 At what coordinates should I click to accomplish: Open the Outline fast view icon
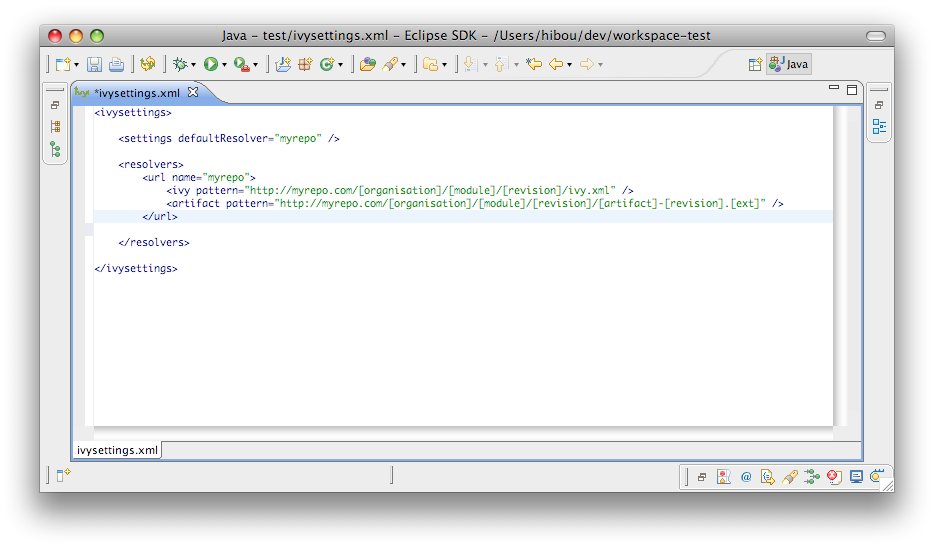879,127
